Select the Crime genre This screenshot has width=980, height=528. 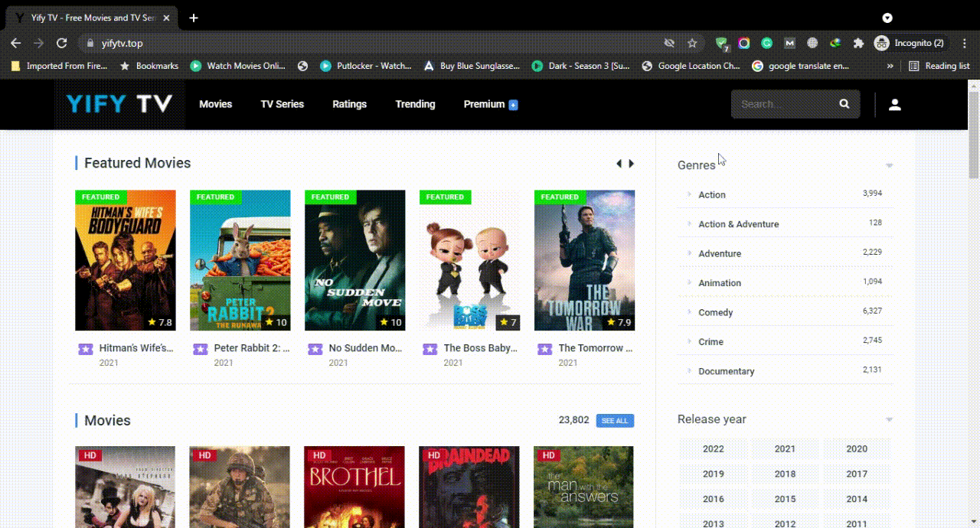(x=710, y=342)
